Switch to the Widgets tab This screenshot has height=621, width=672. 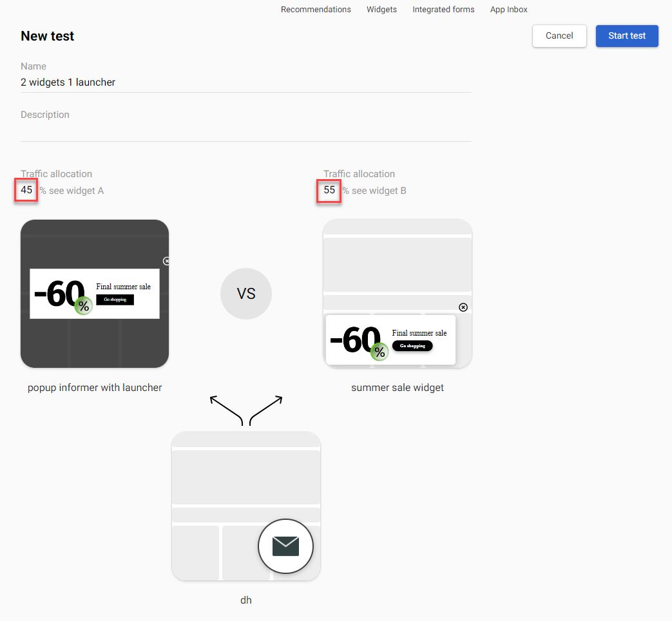click(x=381, y=10)
